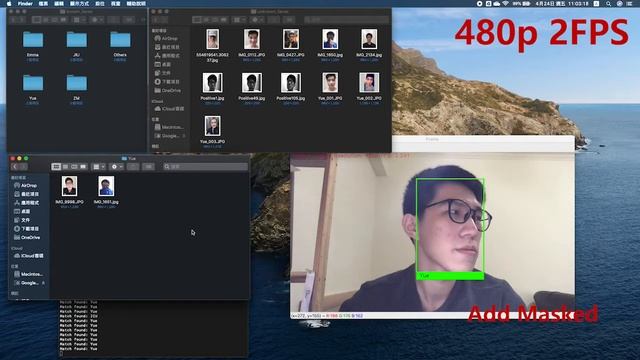Select IMG_9998.JPG thumbnail in Yue window
The height and width of the screenshot is (360, 640).
point(69,186)
